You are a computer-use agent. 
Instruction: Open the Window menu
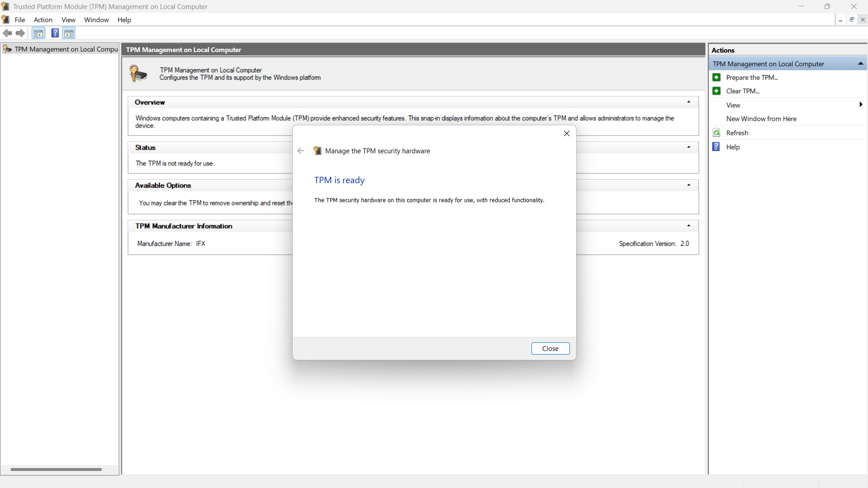point(96,20)
